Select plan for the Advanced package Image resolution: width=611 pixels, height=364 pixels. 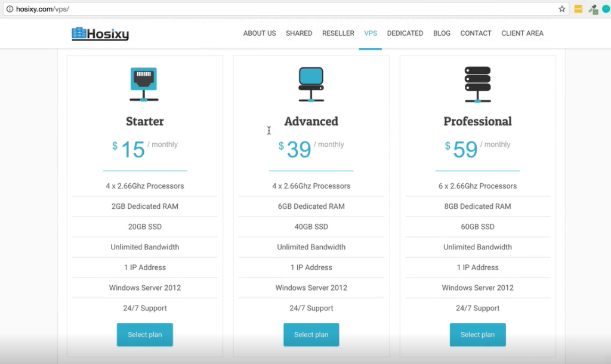[x=311, y=335]
